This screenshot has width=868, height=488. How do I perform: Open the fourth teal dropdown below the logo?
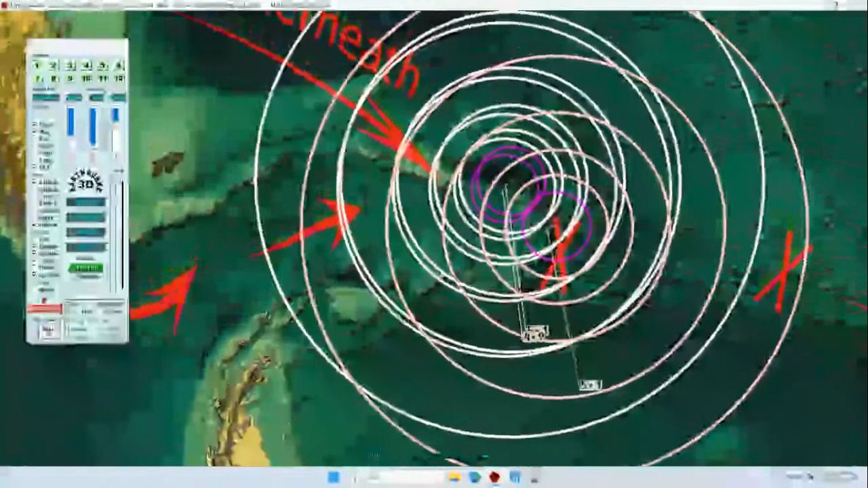[x=86, y=247]
